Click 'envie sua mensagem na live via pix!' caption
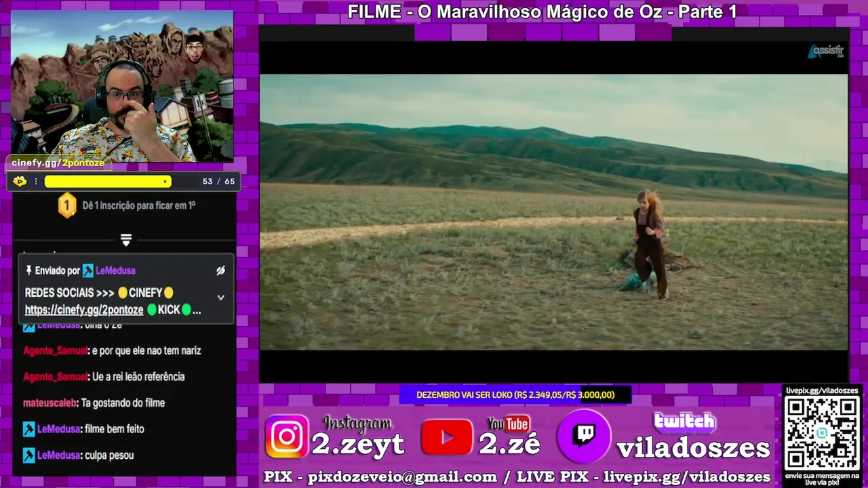 point(822,479)
